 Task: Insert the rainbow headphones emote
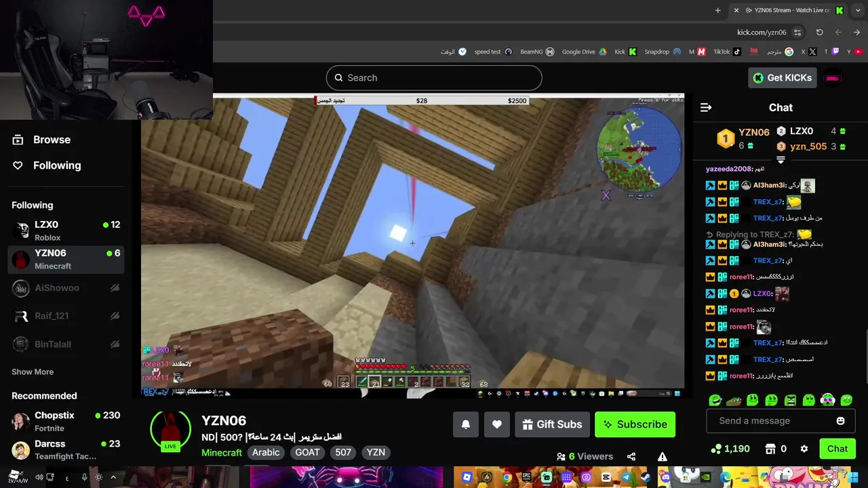[827, 400]
